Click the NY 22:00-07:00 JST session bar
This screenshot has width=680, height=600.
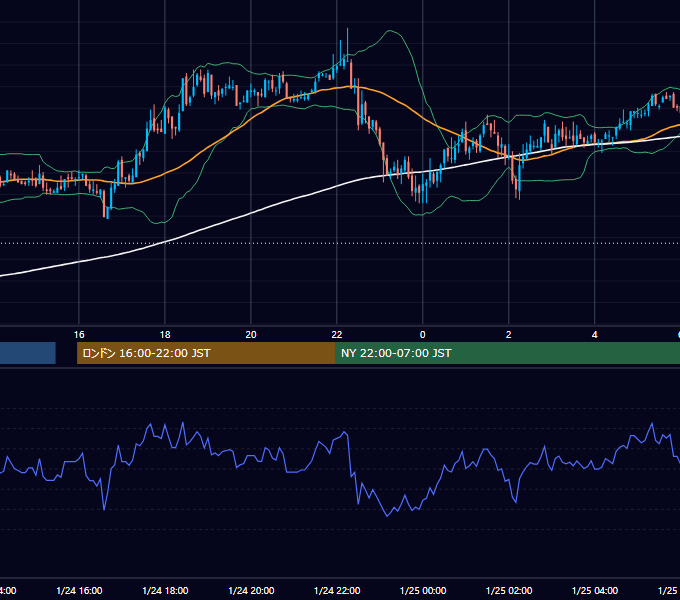[x=507, y=353]
